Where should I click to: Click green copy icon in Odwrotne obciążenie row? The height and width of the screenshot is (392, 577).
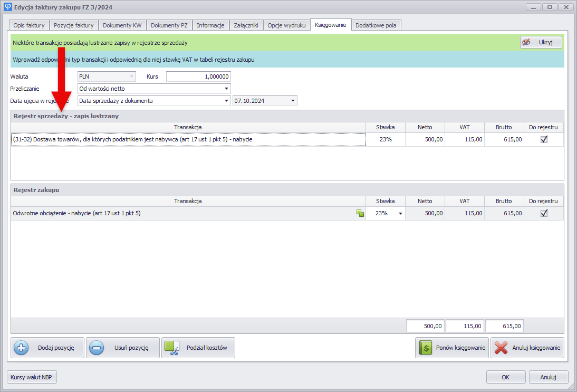click(360, 213)
